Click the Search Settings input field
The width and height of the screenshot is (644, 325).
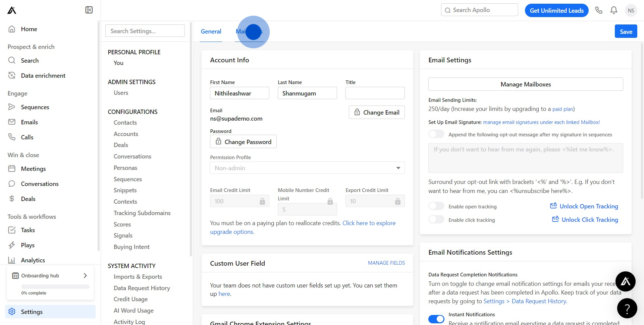pyautogui.click(x=145, y=31)
